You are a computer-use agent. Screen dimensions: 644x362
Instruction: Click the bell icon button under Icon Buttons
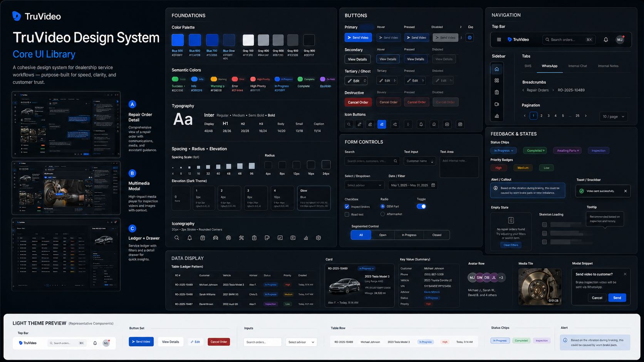point(421,124)
